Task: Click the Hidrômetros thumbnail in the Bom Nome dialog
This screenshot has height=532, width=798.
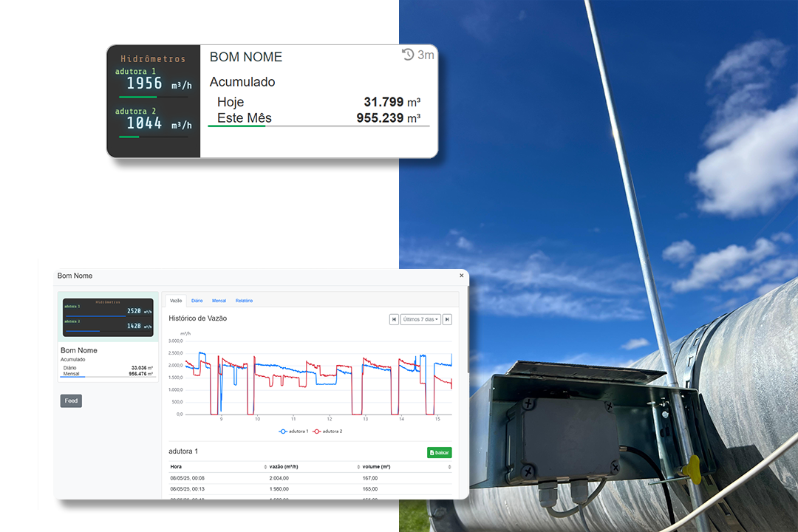Action: 108,317
